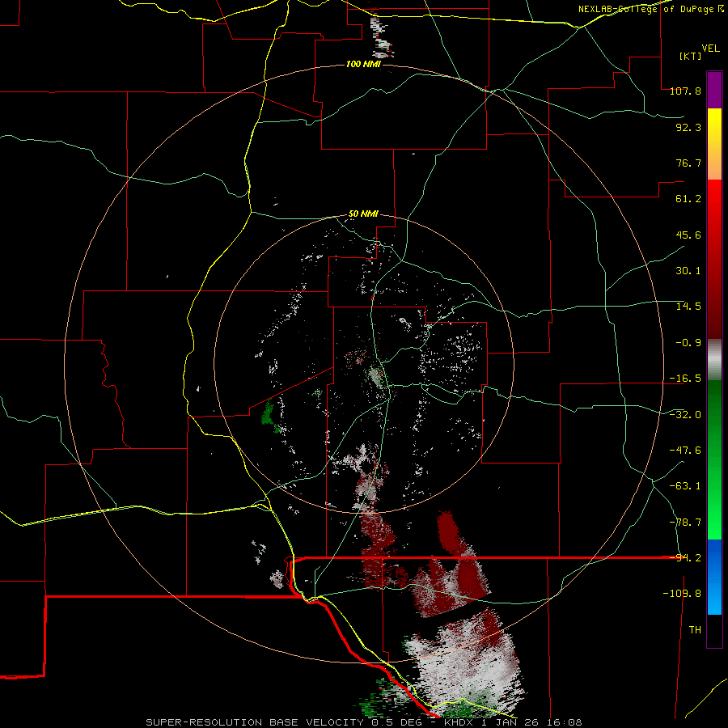Select the 30.1 scale value
The image size is (728, 728).
688,271
